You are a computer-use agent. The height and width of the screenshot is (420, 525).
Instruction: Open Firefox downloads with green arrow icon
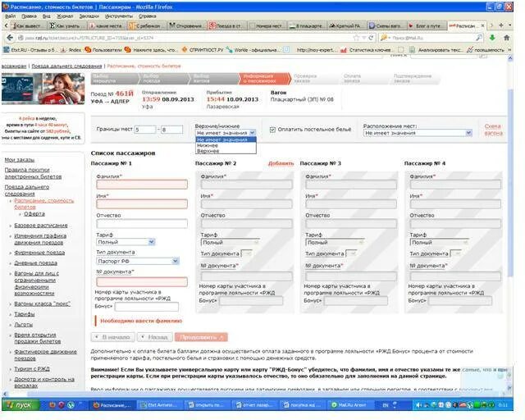click(x=492, y=38)
